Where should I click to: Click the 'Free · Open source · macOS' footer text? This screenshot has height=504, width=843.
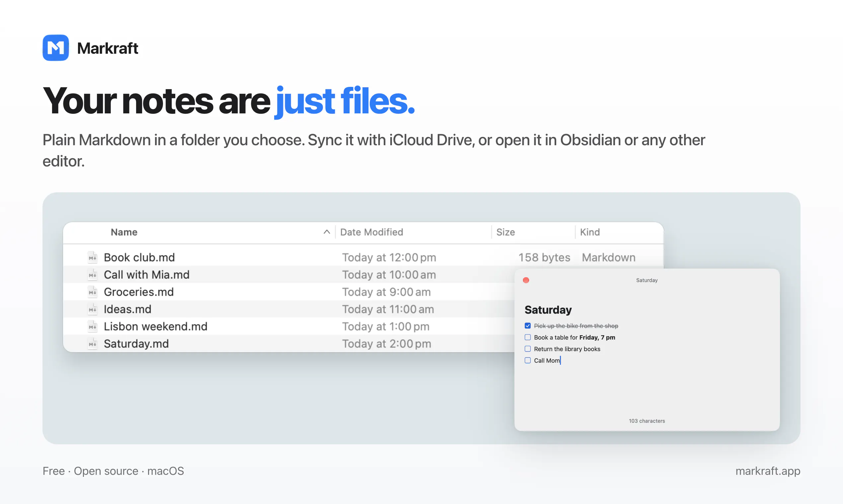tap(113, 471)
